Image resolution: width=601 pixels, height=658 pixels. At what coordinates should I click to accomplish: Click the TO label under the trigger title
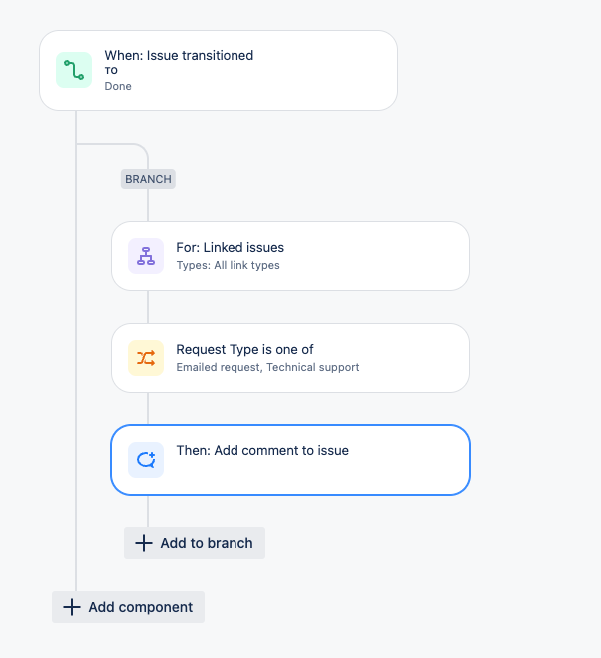(x=111, y=70)
